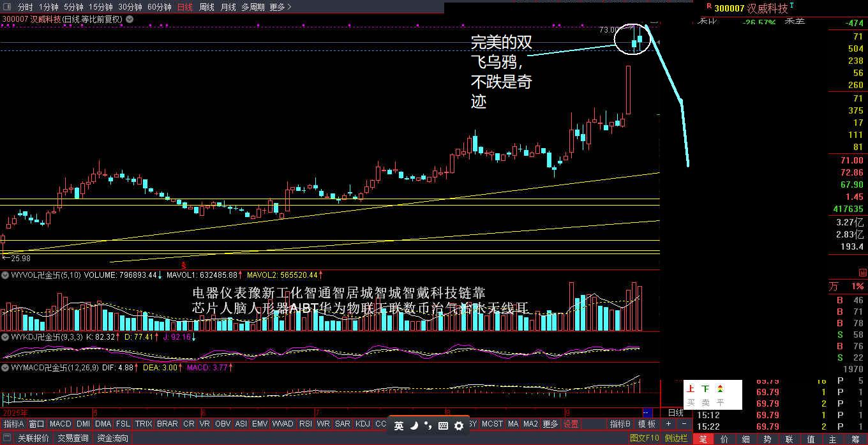This screenshot has width=868, height=445.
Task: Select the 5分钟 period
Action: pos(73,7)
